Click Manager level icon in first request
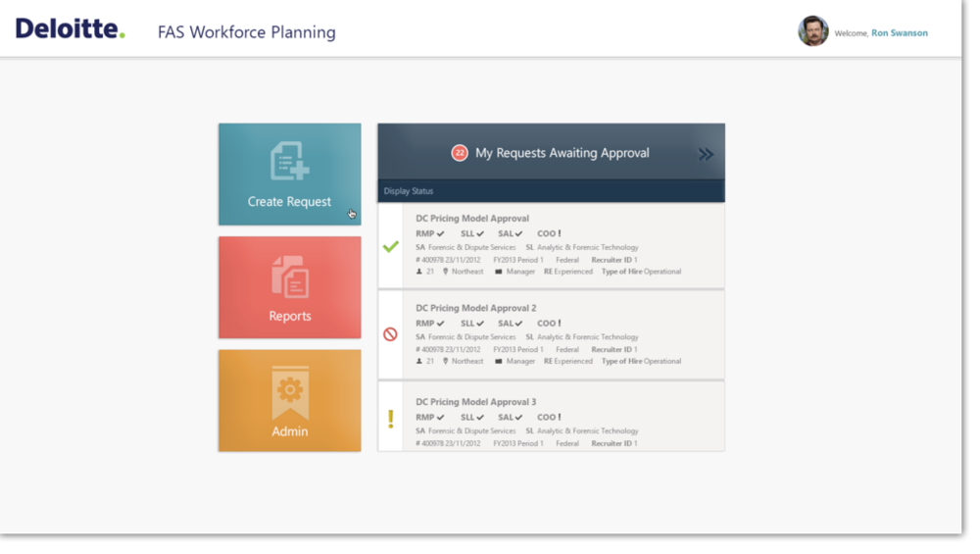The image size is (980, 554). tap(499, 272)
